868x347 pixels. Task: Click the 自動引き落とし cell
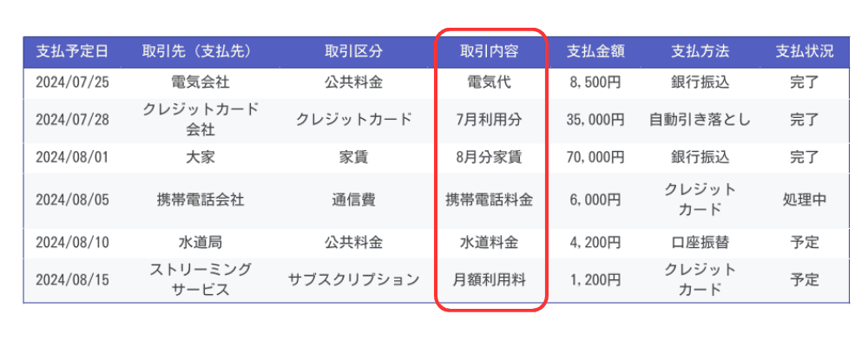[x=700, y=120]
